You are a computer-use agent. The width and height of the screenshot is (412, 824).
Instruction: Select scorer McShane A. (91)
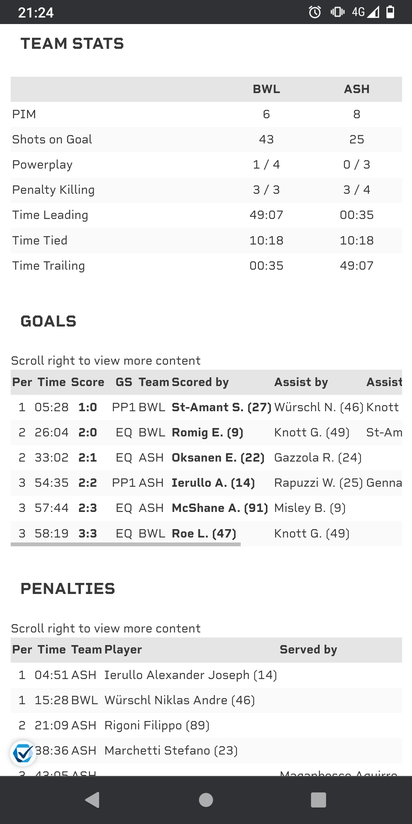220,508
